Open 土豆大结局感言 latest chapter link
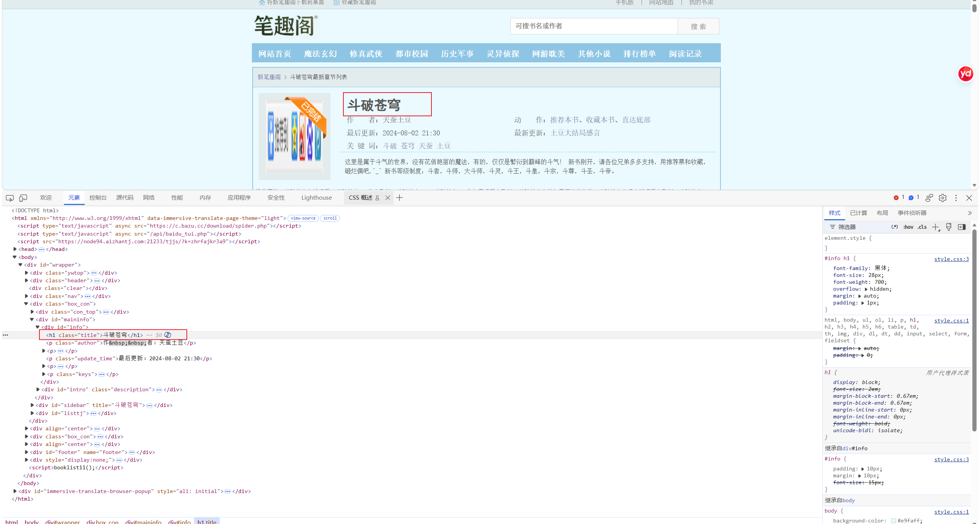 click(x=575, y=133)
